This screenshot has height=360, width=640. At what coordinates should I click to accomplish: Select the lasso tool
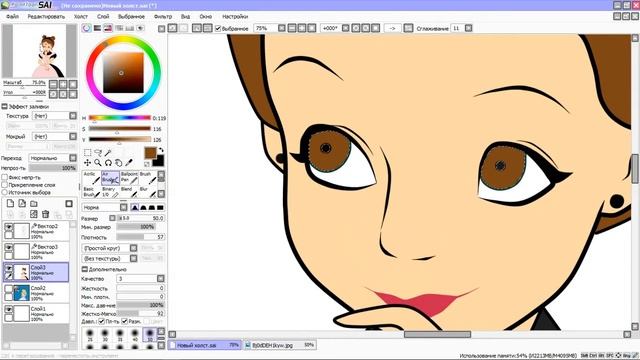point(98,153)
